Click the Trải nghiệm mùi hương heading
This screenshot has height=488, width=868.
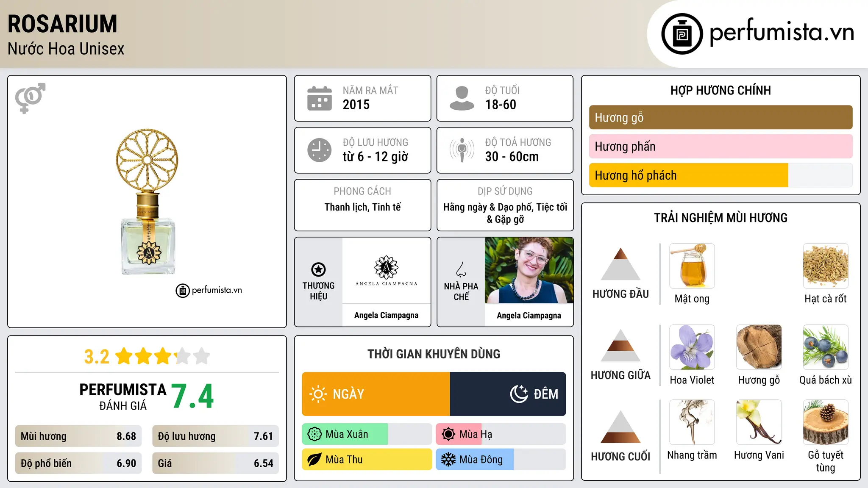pos(721,218)
